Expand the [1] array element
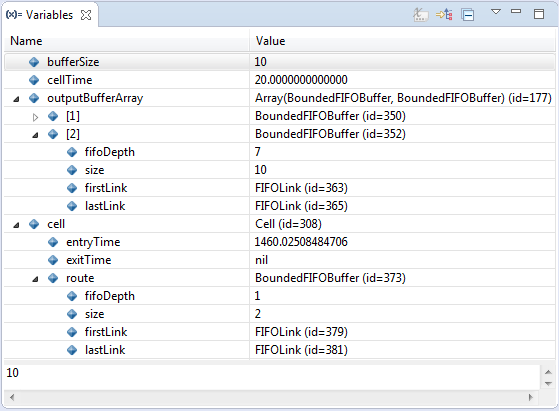559x411 pixels. coord(35,117)
